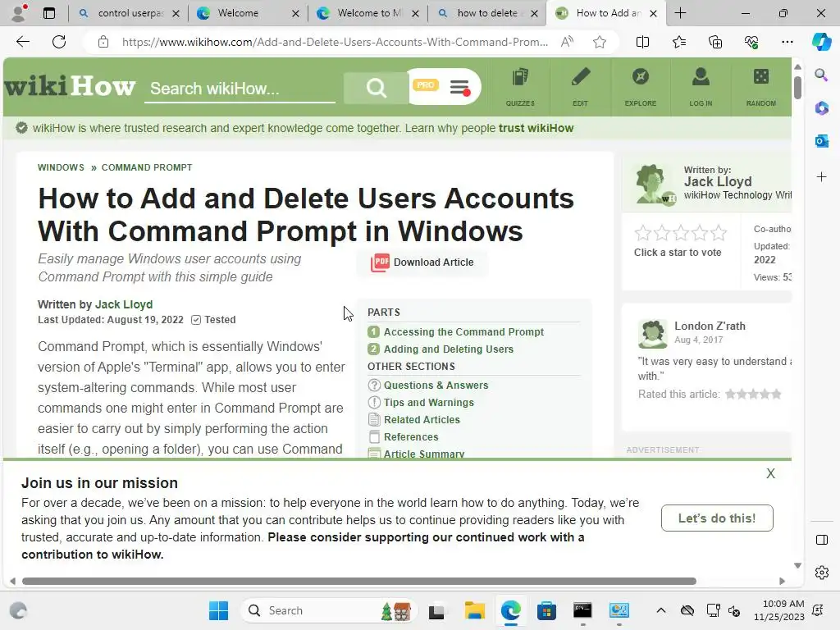Click the Search wikiHow input field
The height and width of the screenshot is (630, 840).
tap(240, 89)
